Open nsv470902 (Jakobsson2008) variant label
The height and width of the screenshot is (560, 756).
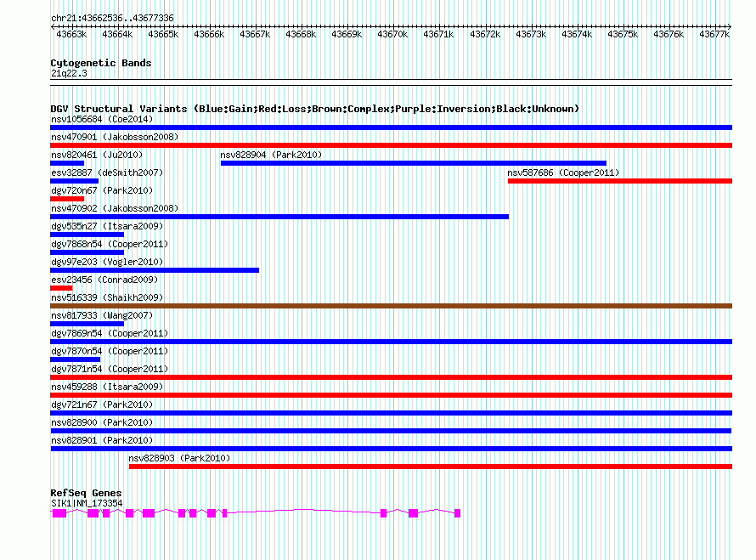(x=115, y=208)
